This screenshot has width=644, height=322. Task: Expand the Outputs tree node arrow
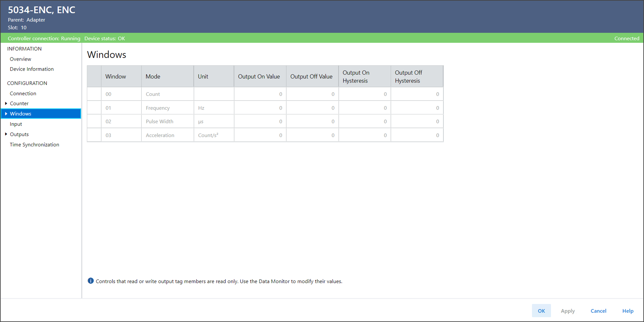[6, 134]
